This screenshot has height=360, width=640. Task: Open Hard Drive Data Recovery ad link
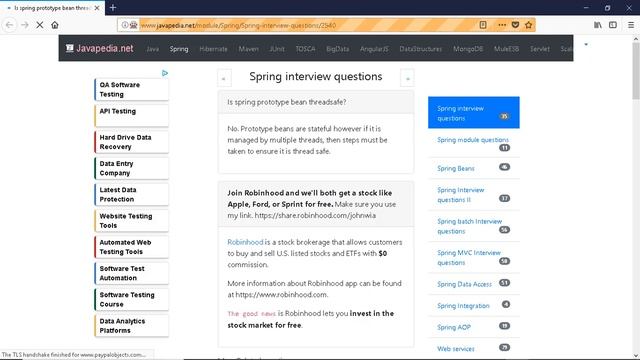click(131, 142)
